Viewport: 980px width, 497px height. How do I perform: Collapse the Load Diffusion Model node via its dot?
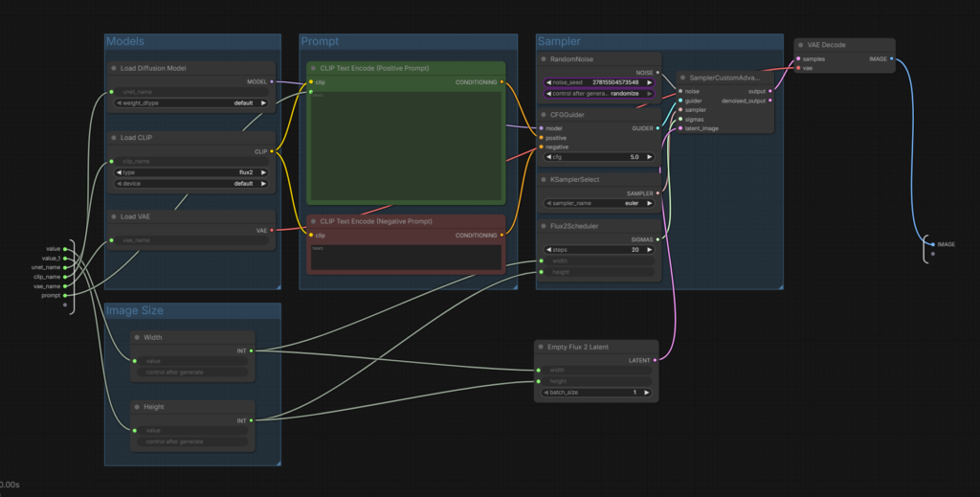114,68
